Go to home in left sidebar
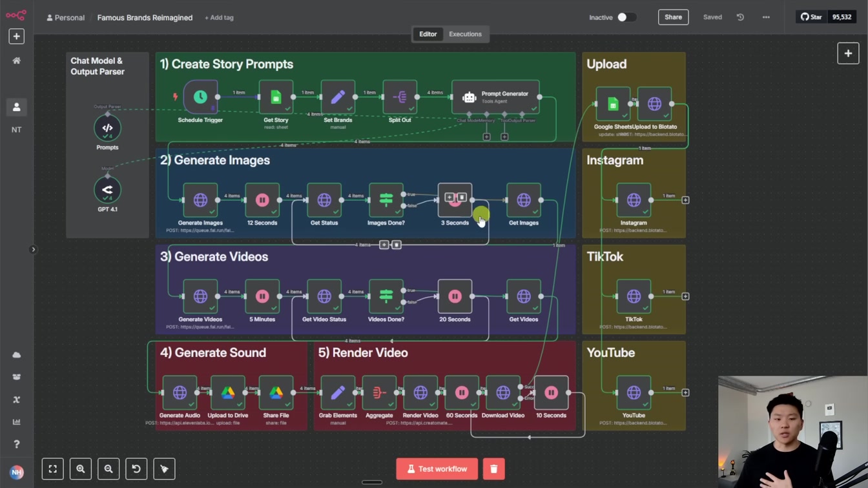The height and width of the screenshot is (488, 868). (x=16, y=61)
